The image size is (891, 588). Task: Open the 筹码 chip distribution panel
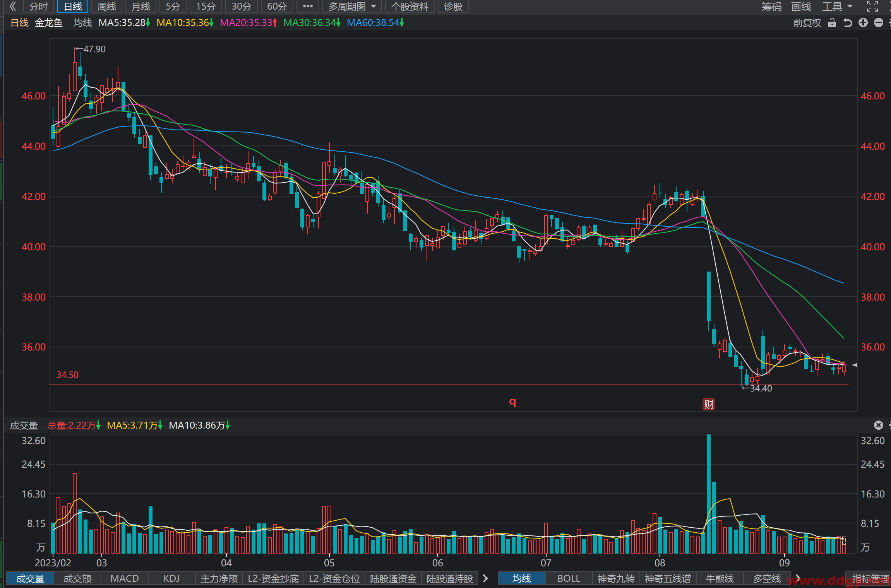coord(771,6)
